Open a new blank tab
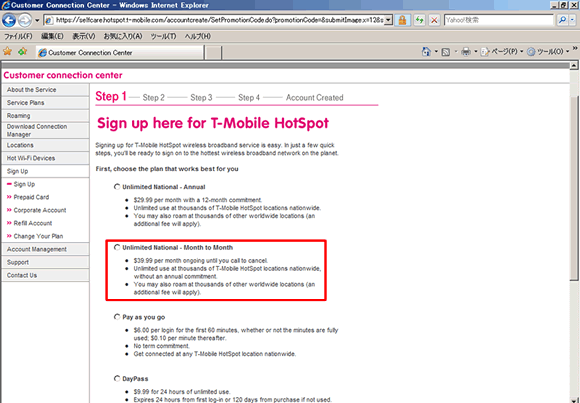The width and height of the screenshot is (580, 403). (x=213, y=53)
